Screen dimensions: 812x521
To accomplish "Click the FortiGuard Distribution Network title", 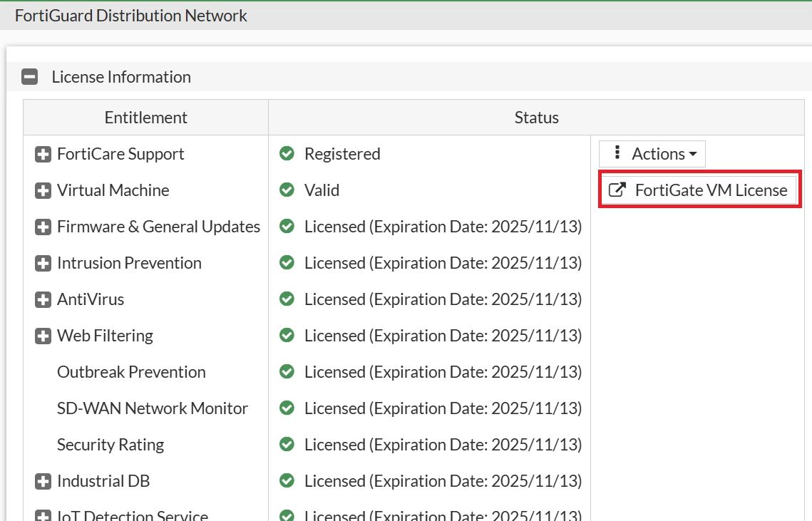I will click(x=131, y=16).
